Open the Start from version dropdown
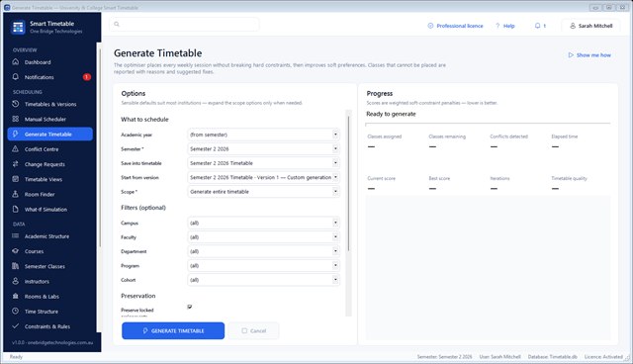The width and height of the screenshot is (633, 364). [263, 177]
